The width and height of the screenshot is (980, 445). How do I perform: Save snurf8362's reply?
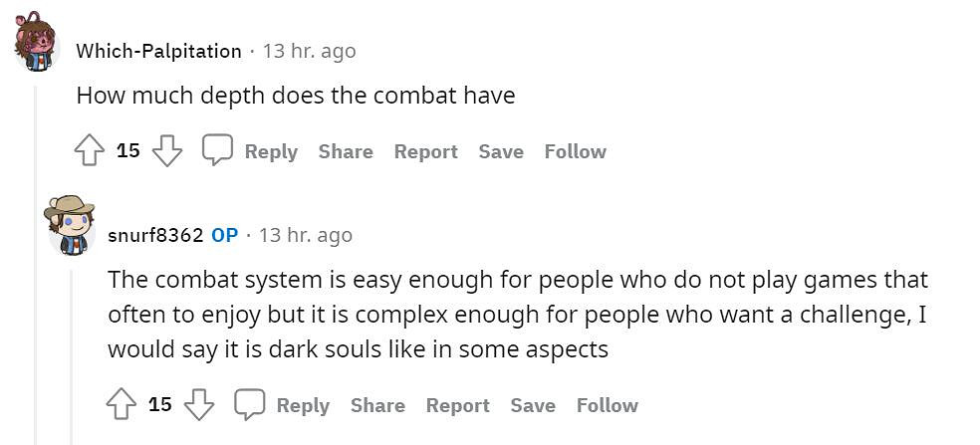coord(532,405)
